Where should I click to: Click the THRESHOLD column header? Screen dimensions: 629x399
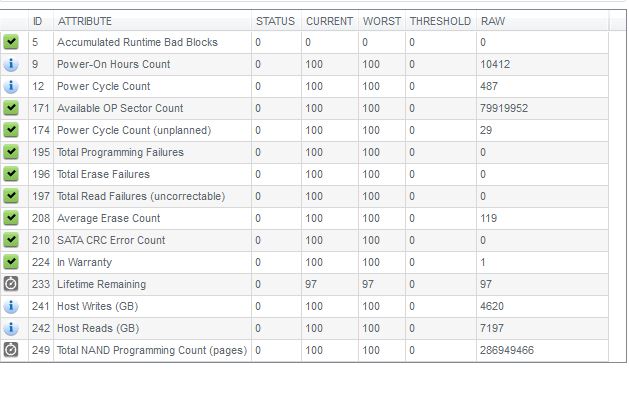point(441,21)
